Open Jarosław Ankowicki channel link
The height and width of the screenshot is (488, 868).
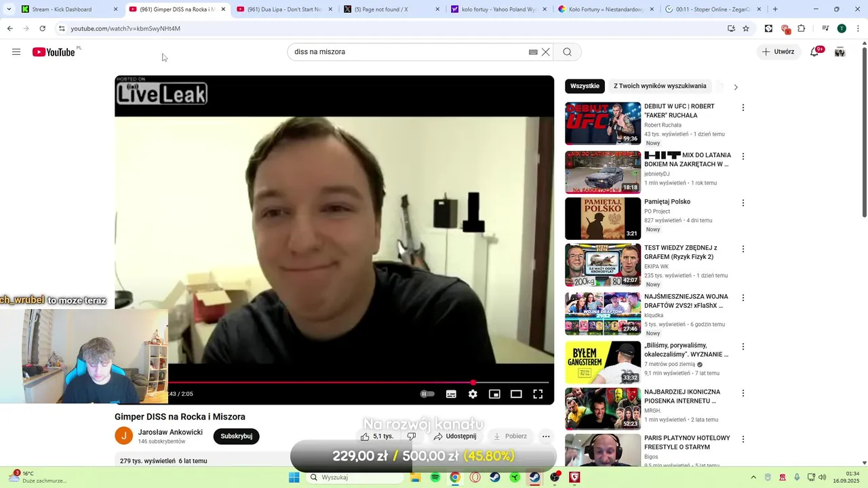coord(170,432)
